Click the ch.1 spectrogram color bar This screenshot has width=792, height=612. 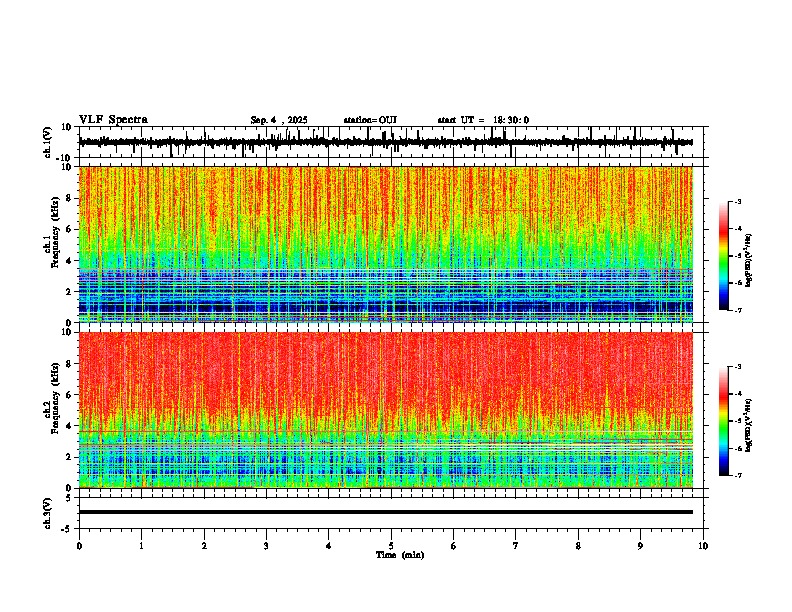tap(723, 256)
